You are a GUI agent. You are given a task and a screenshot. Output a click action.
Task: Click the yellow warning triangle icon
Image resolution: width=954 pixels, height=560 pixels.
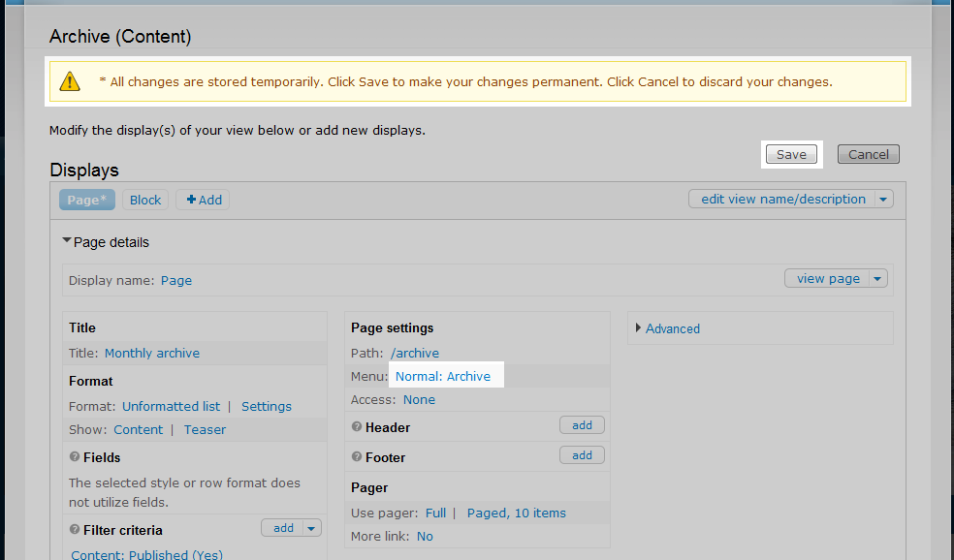point(70,82)
